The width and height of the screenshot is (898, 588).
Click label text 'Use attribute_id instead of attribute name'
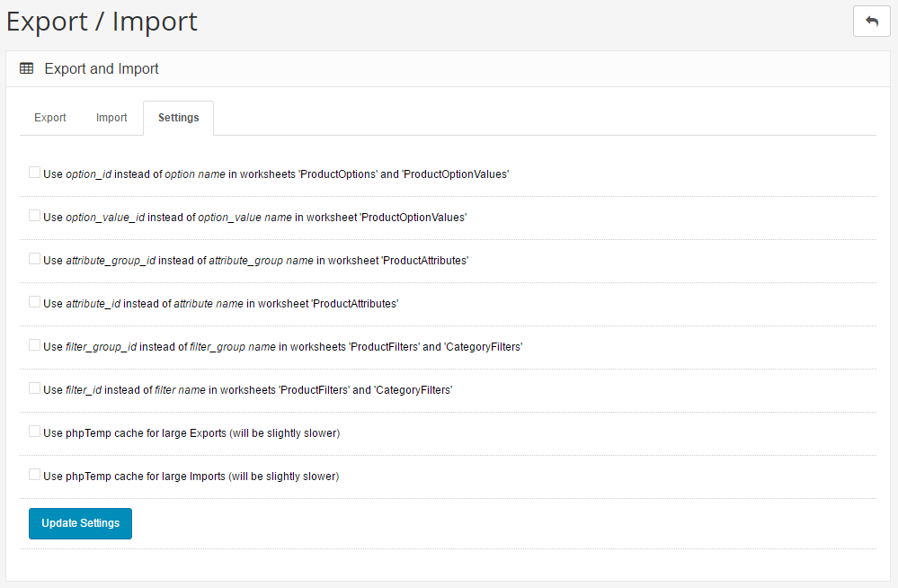point(143,304)
